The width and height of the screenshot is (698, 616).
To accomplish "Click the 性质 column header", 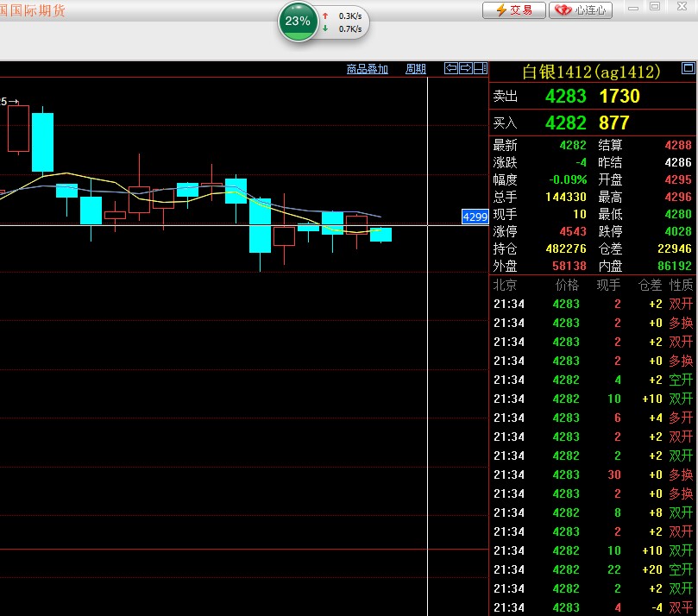I will click(x=681, y=285).
